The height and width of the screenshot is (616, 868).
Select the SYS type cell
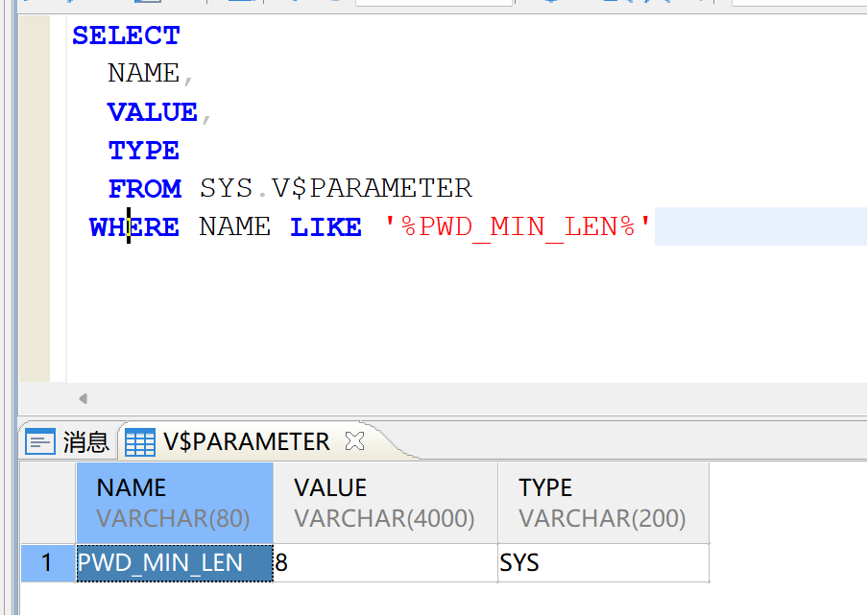pos(603,563)
